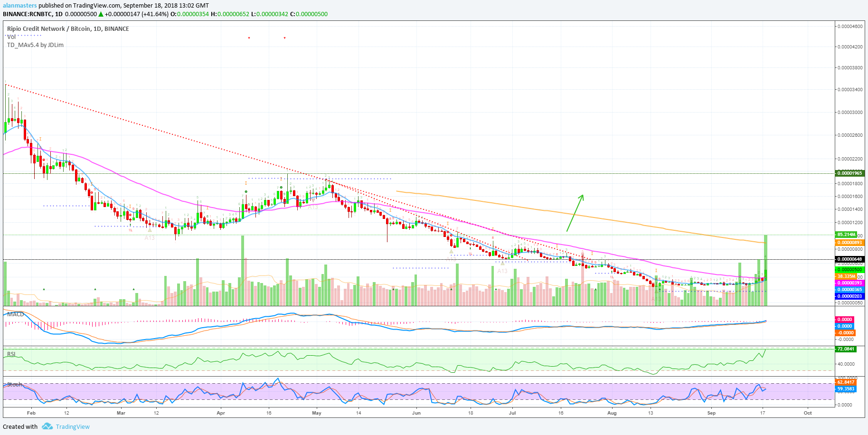Click the high price H:0.00000652
The image size is (868, 435).
(x=230, y=14)
